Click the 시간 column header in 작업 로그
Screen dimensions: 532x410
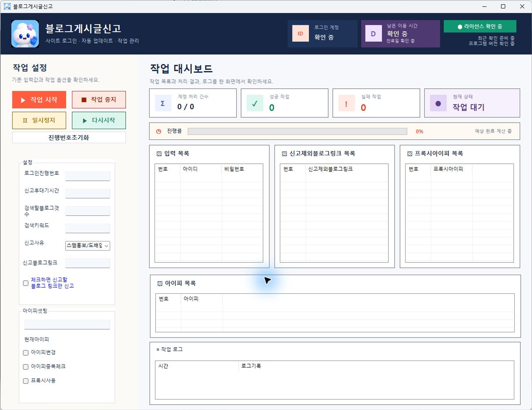pos(197,366)
